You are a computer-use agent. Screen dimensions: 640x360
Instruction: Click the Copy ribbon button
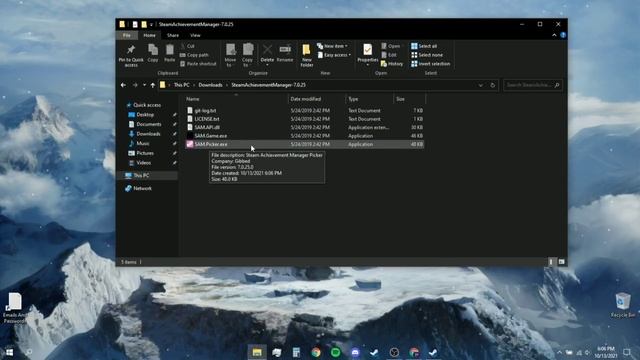[153, 53]
